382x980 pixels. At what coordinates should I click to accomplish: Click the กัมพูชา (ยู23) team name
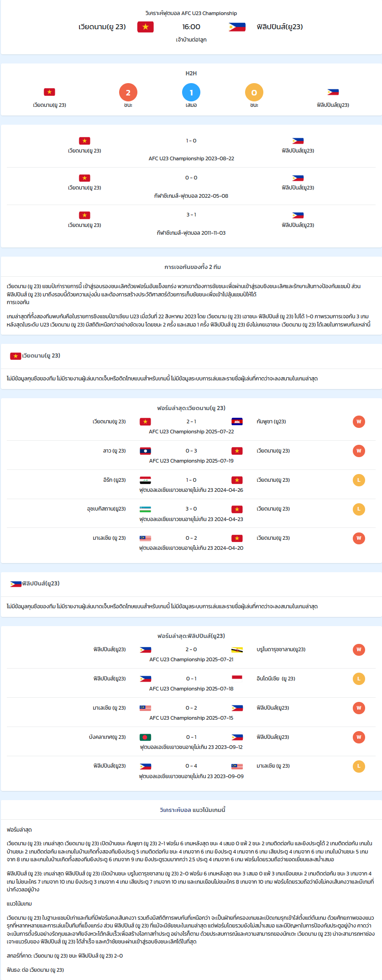271,422
